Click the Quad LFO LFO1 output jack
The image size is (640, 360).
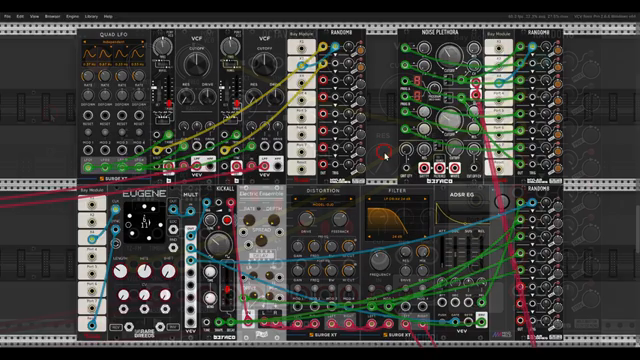click(88, 167)
